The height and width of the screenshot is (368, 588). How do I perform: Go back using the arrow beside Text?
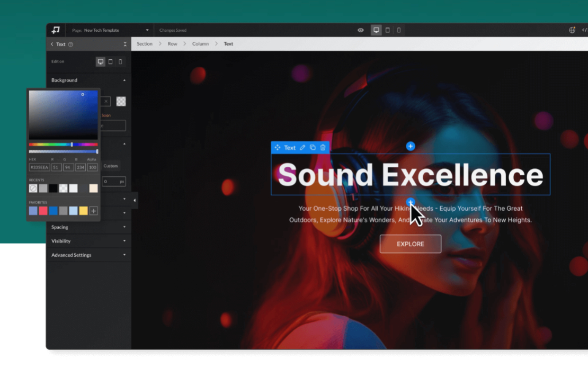[x=52, y=44]
